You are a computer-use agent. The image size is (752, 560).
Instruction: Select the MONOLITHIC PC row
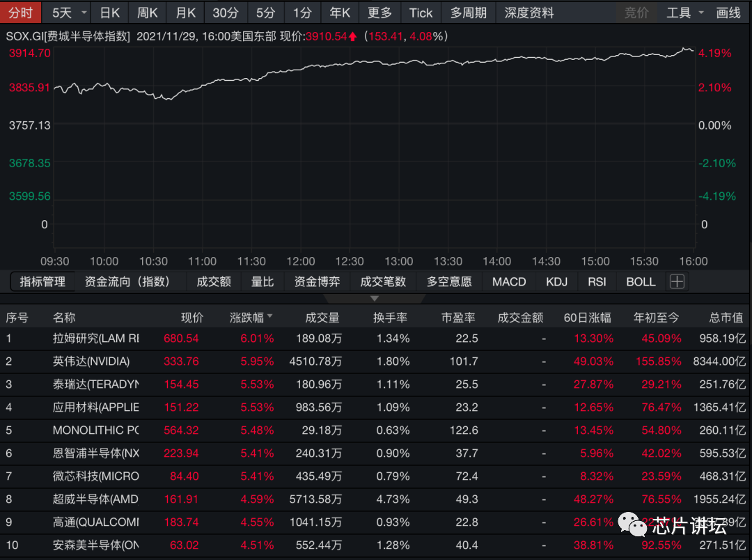click(376, 430)
